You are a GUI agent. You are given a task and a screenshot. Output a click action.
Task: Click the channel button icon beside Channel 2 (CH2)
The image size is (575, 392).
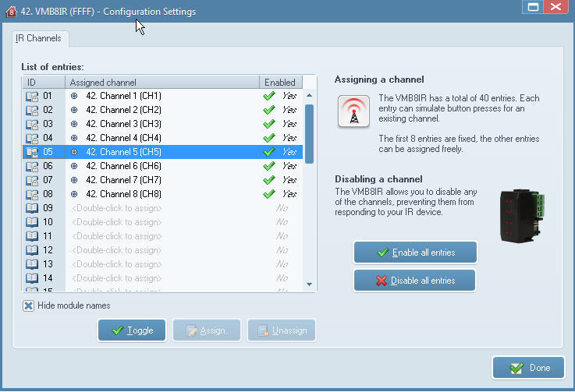pos(74,110)
